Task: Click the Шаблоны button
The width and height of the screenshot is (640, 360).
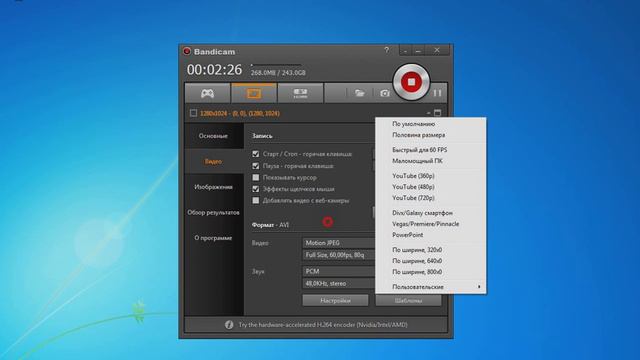Action: click(x=408, y=301)
